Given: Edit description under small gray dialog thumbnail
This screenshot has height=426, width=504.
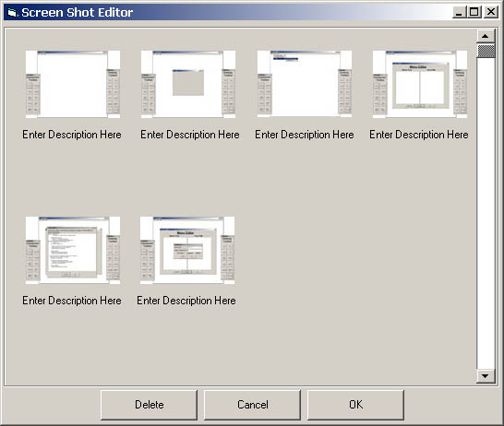Looking at the screenshot, I should click(x=190, y=135).
